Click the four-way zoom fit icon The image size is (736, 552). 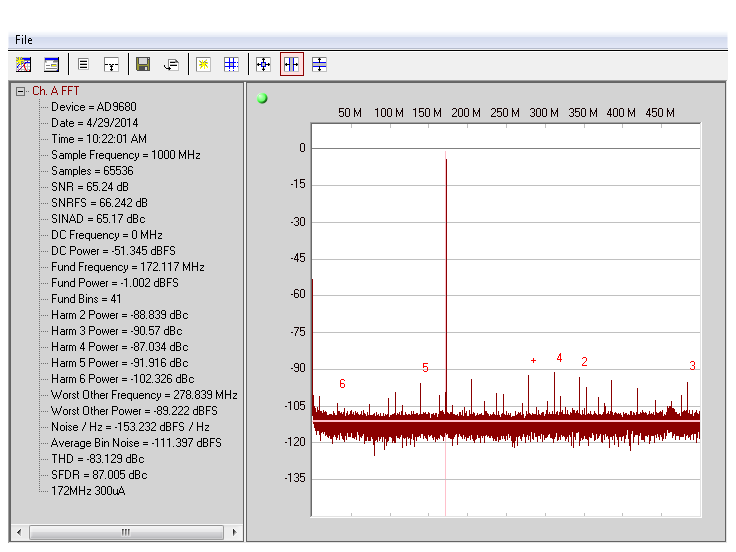pos(263,64)
